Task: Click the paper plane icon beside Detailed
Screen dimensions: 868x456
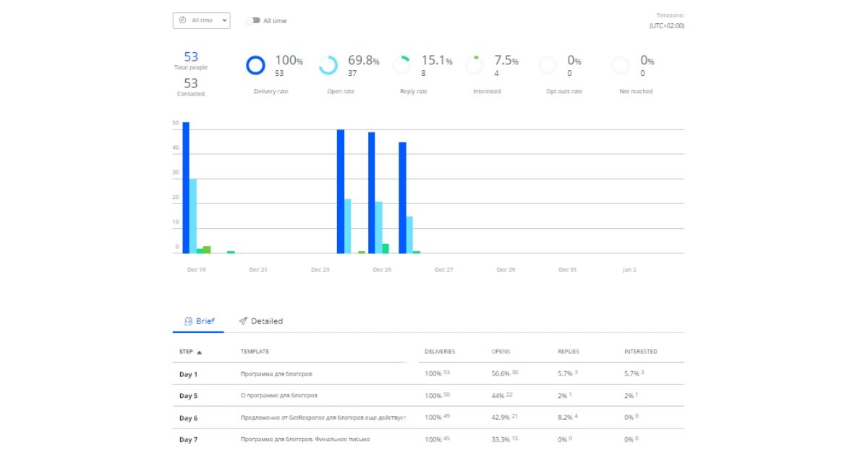Action: [x=243, y=321]
